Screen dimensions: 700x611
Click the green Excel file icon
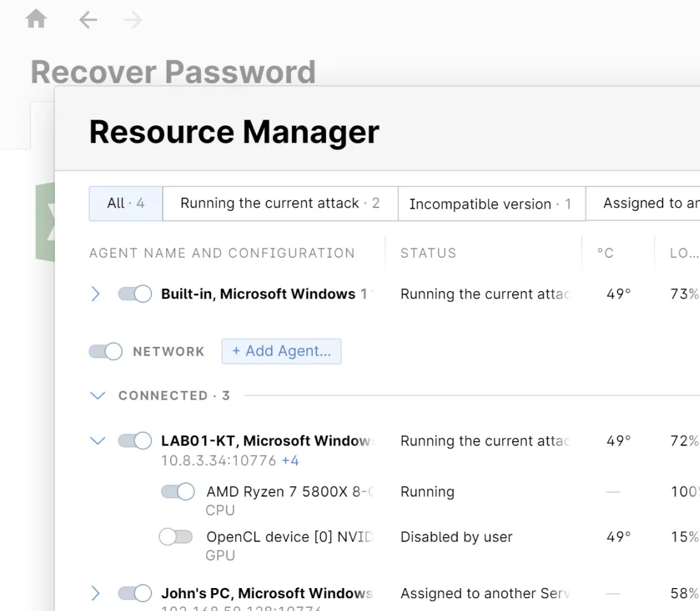coord(45,221)
